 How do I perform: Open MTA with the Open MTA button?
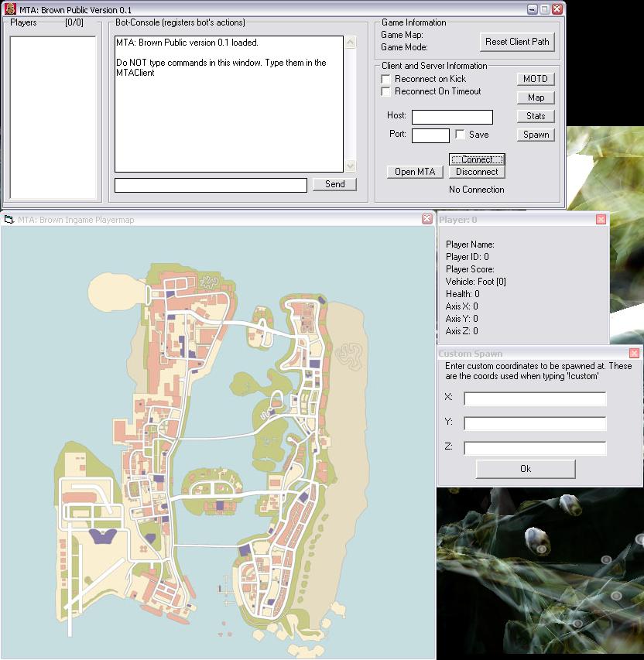(x=415, y=172)
